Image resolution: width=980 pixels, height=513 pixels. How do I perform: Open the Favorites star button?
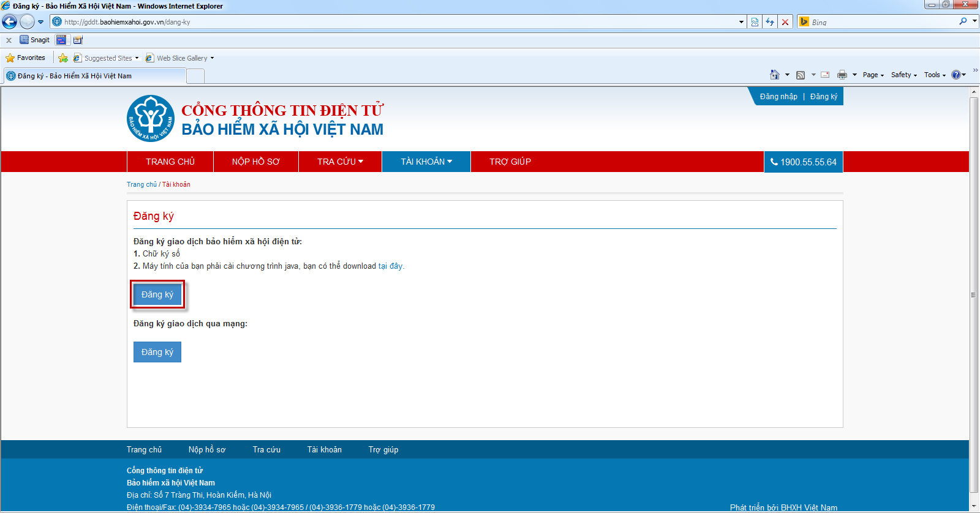[x=25, y=58]
